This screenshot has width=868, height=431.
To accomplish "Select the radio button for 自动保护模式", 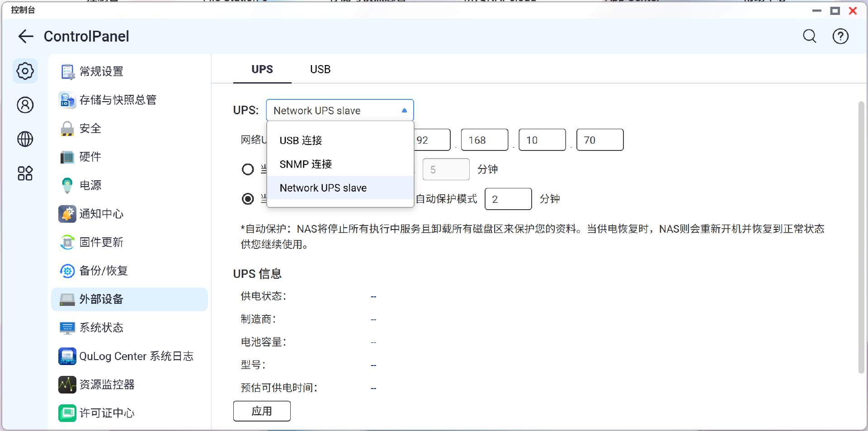I will [x=248, y=199].
